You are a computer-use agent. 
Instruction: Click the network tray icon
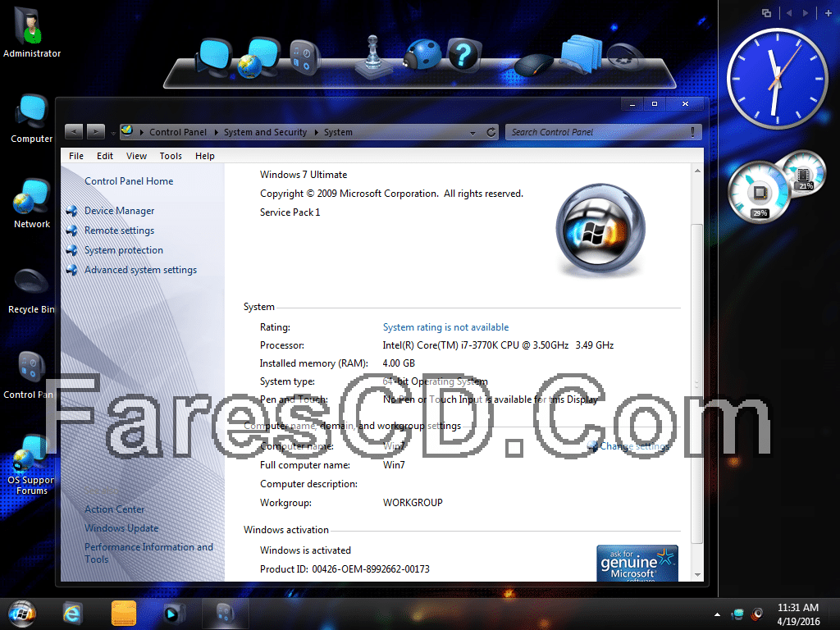[x=738, y=614]
